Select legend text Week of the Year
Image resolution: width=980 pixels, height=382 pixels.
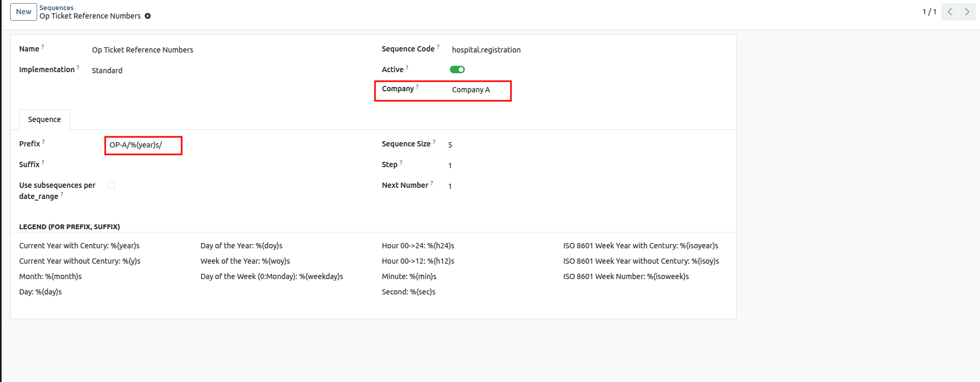coord(245,261)
